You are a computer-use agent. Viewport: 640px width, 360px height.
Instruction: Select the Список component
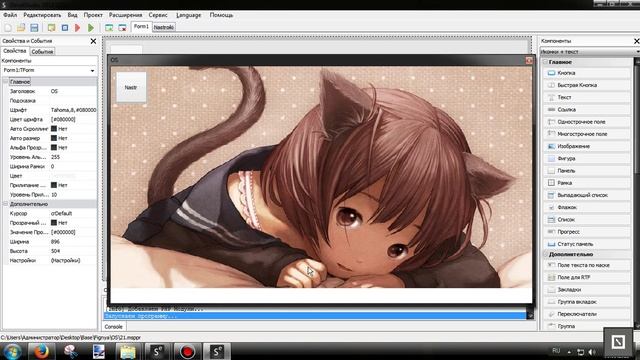pos(587,220)
